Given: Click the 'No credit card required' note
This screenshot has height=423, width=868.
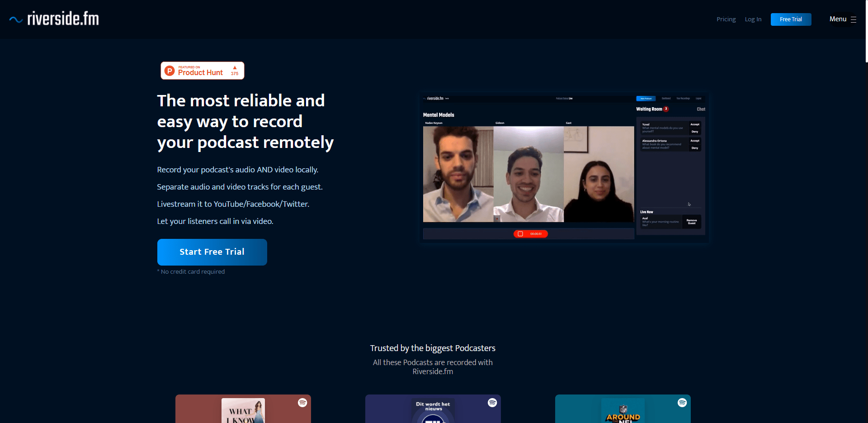Looking at the screenshot, I should [191, 272].
